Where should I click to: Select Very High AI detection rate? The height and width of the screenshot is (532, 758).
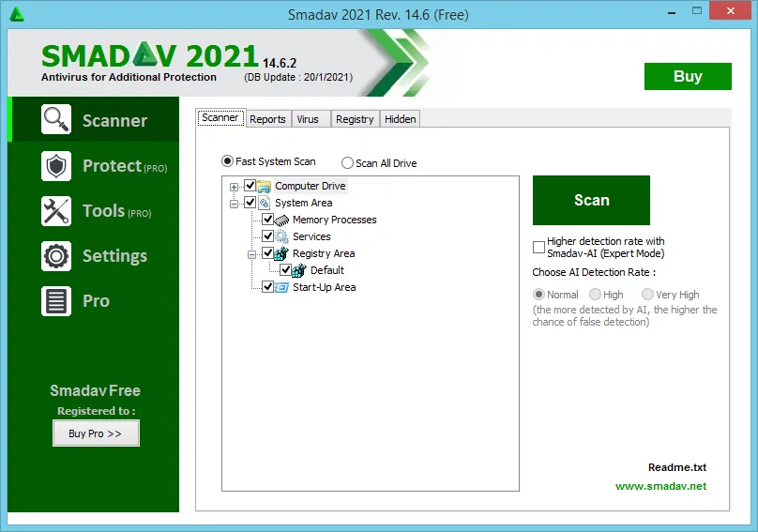647,294
